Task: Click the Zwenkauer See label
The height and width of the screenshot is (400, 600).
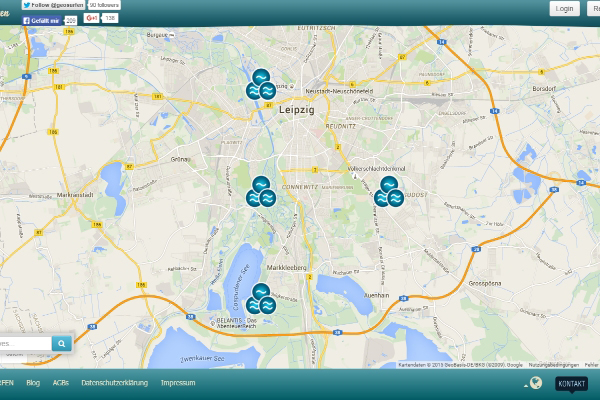Action: tap(202, 359)
